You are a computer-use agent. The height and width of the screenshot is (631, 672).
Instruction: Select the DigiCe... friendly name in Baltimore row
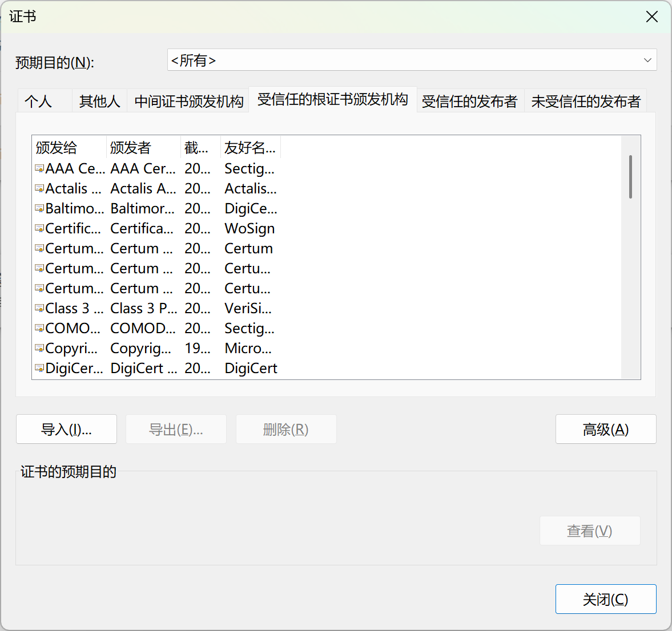click(251, 209)
